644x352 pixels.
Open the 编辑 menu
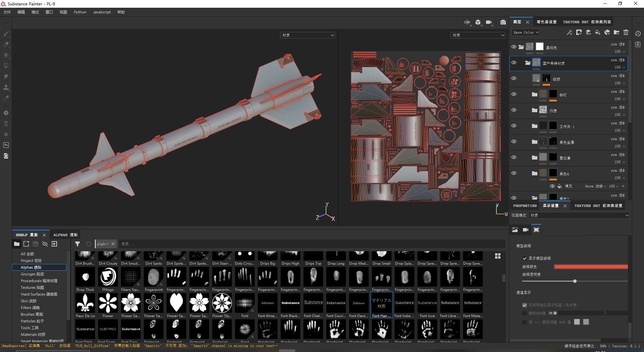pos(21,12)
